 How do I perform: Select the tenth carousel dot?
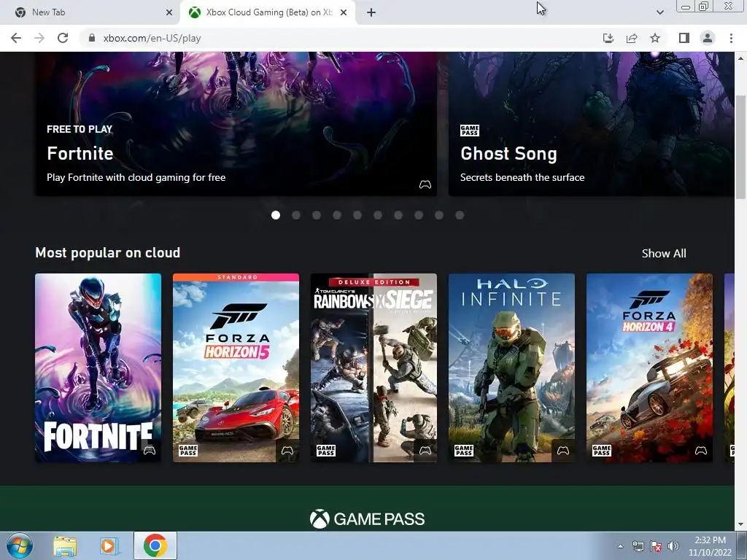(460, 215)
